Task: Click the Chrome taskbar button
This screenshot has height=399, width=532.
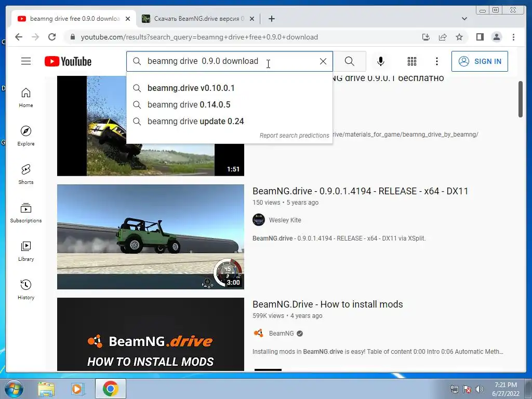Action: 110,389
